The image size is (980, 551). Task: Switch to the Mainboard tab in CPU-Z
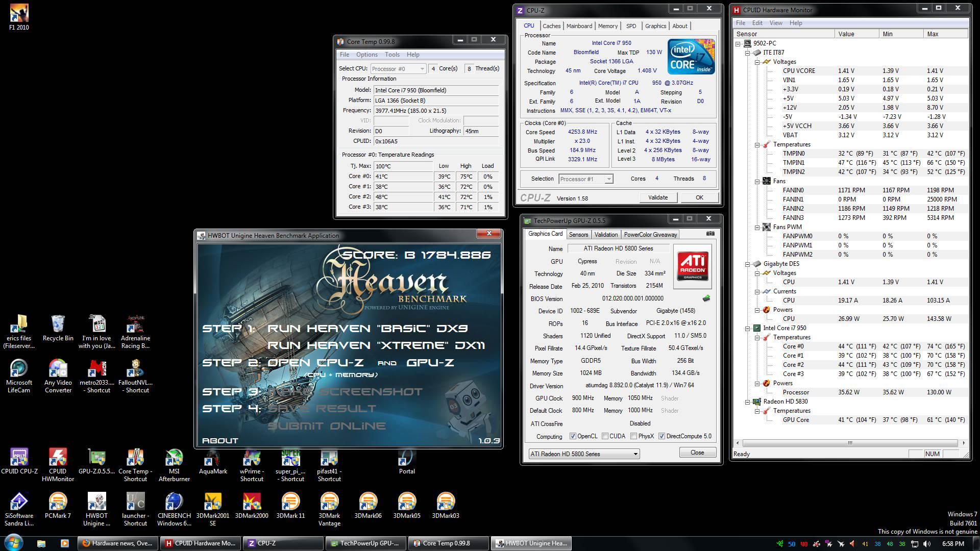click(x=579, y=26)
